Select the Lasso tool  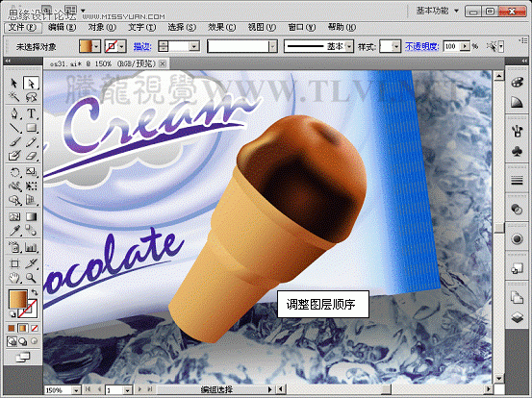31,97
